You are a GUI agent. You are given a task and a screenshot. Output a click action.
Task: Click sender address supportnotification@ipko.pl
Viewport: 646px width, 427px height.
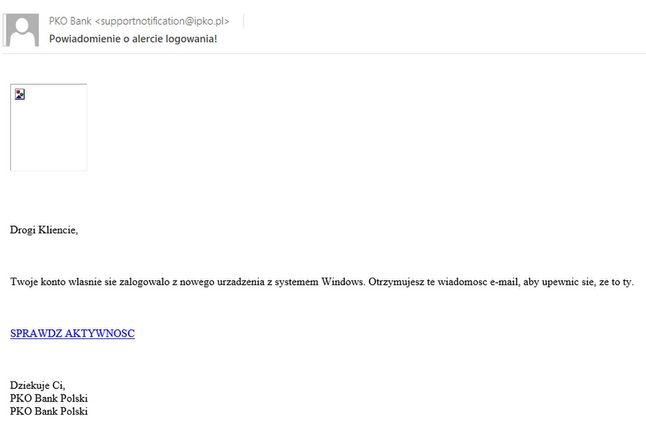click(x=162, y=21)
